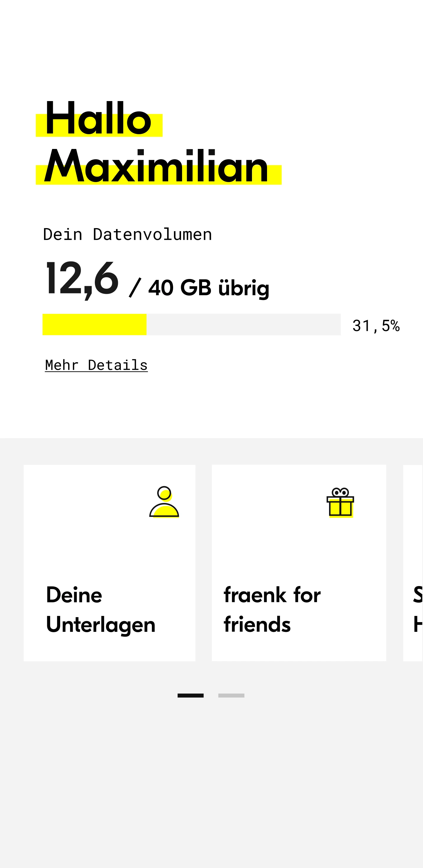Open the Deine Unterlagen card title
423x868 pixels.
tap(101, 610)
